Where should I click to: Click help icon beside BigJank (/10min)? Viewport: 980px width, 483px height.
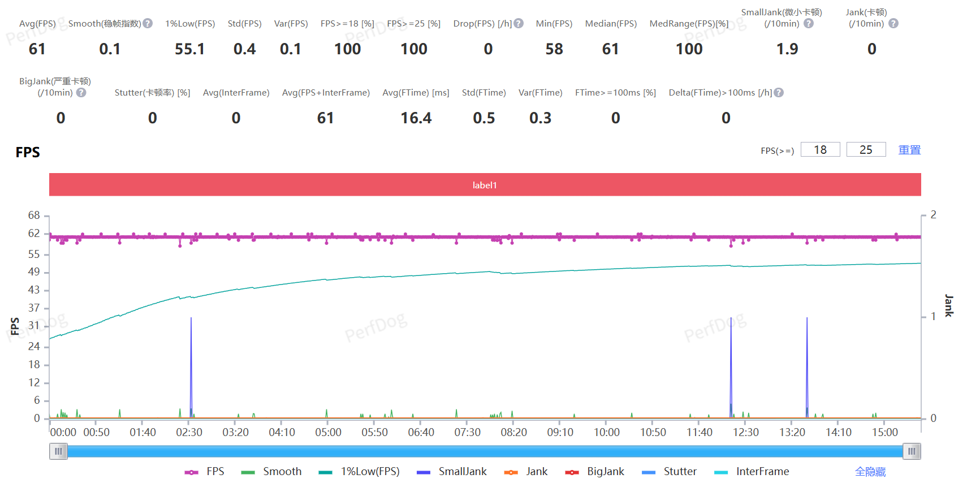coord(81,92)
